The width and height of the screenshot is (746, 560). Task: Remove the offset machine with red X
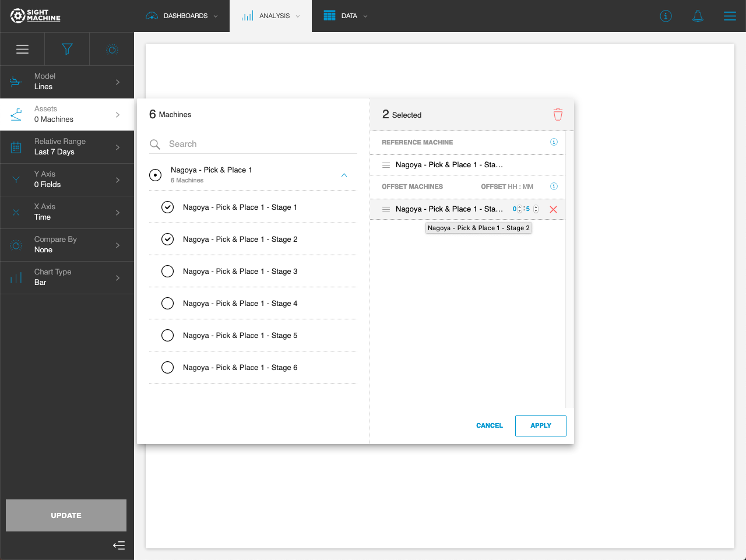[x=554, y=209]
